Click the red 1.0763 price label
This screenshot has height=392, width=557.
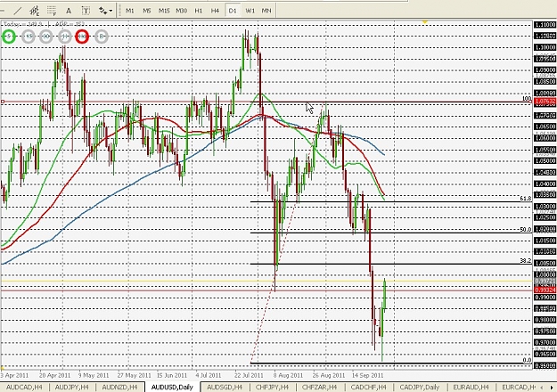(x=545, y=102)
